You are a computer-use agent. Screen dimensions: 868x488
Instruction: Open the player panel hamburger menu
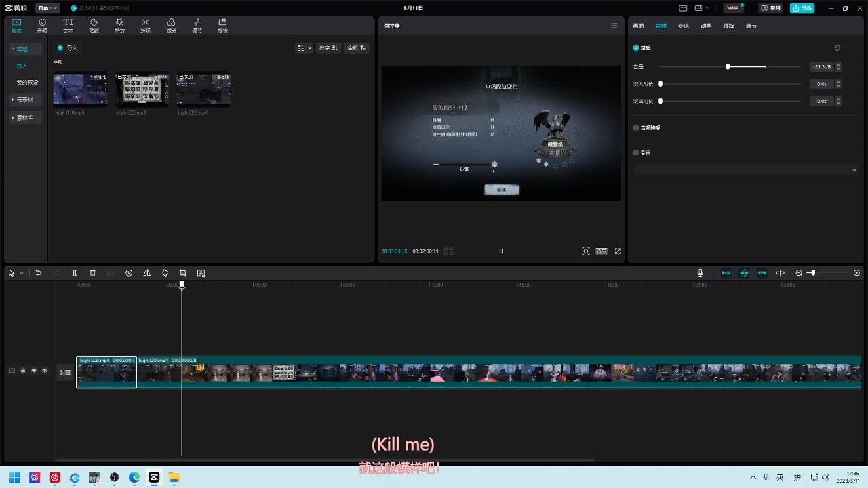(x=614, y=26)
